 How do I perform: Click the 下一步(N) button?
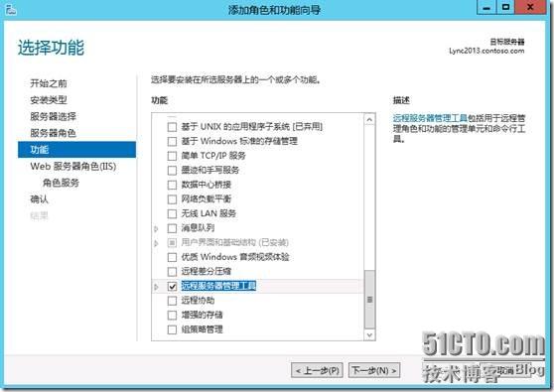tap(374, 371)
